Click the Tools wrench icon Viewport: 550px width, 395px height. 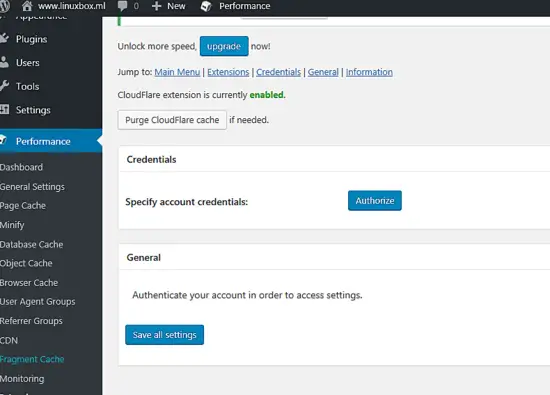4,86
